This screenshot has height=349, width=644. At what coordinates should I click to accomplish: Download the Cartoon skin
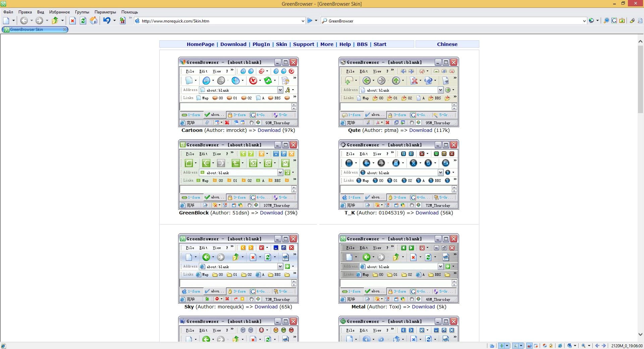click(x=269, y=130)
